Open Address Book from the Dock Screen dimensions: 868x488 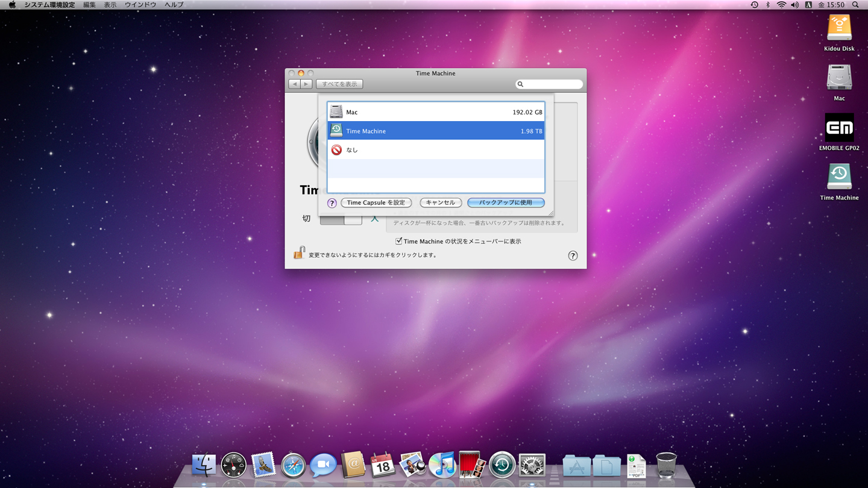(353, 465)
